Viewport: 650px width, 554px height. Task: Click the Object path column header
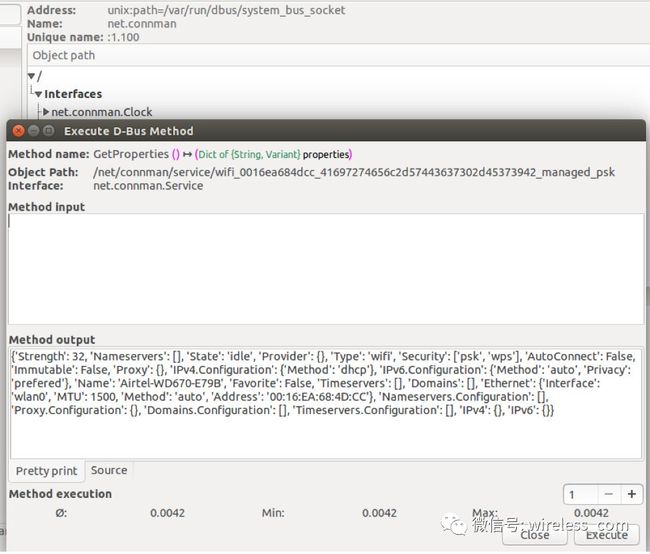click(338, 56)
